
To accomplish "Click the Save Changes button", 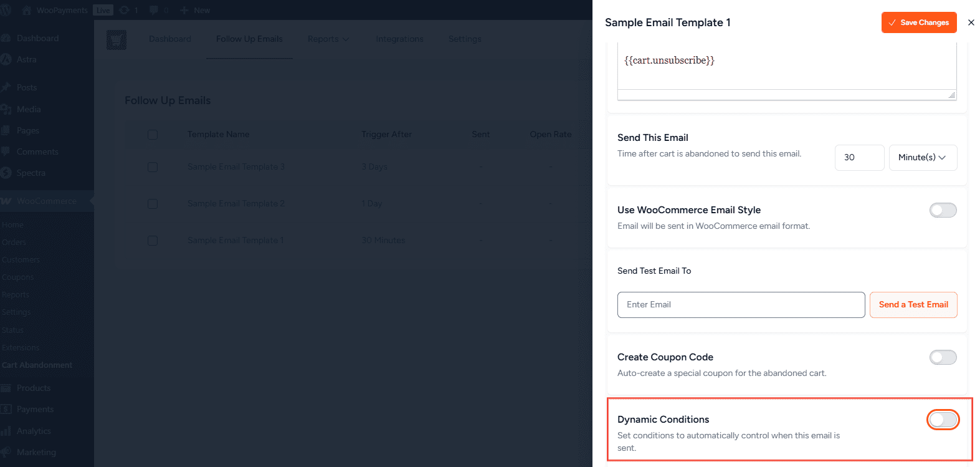I will pos(918,22).
